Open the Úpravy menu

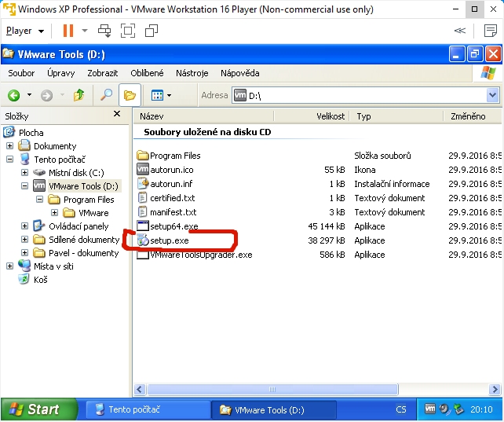click(60, 73)
